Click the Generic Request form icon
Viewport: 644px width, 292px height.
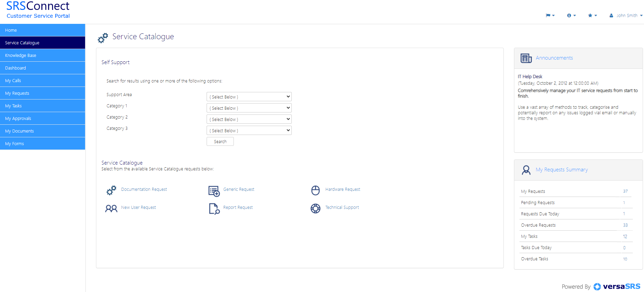[x=214, y=191]
